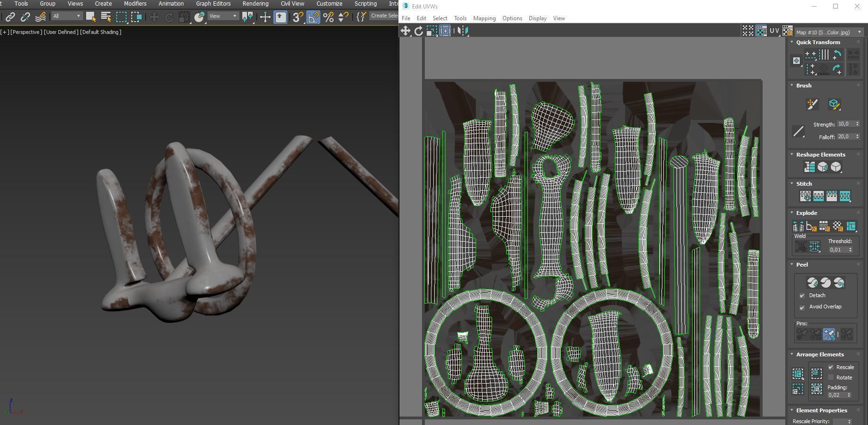Click Rotate 90 degrees clockwise icon
The image size is (868, 425).
coord(837,70)
